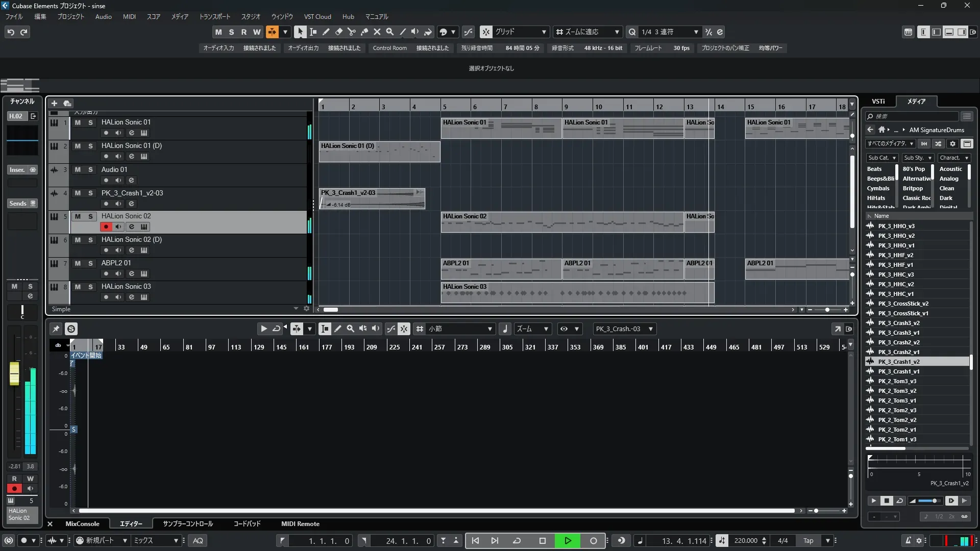Viewport: 980px width, 551px height.
Task: Open the ズームに適応 grid type dropdown
Action: click(588, 32)
